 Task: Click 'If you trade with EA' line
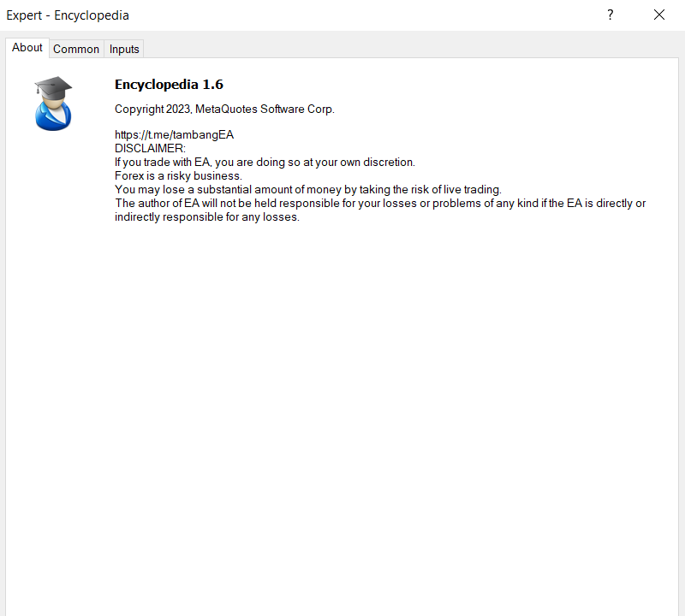(265, 163)
